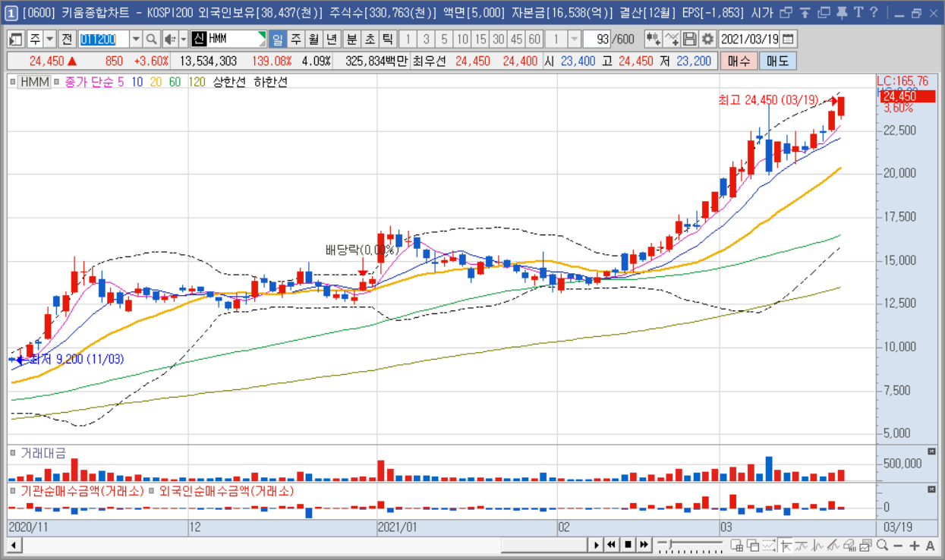Click the zoom magnifier icon in bottom toolbar
945x560 pixels.
882,545
